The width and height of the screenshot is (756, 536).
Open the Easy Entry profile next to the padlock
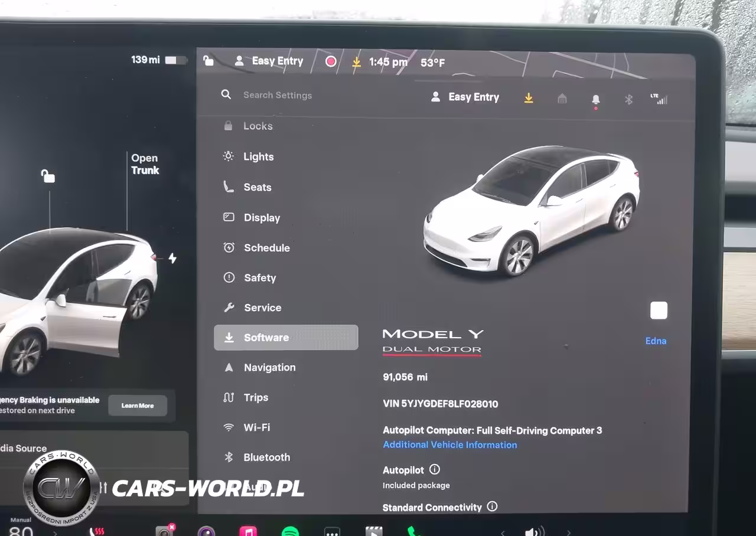(269, 61)
